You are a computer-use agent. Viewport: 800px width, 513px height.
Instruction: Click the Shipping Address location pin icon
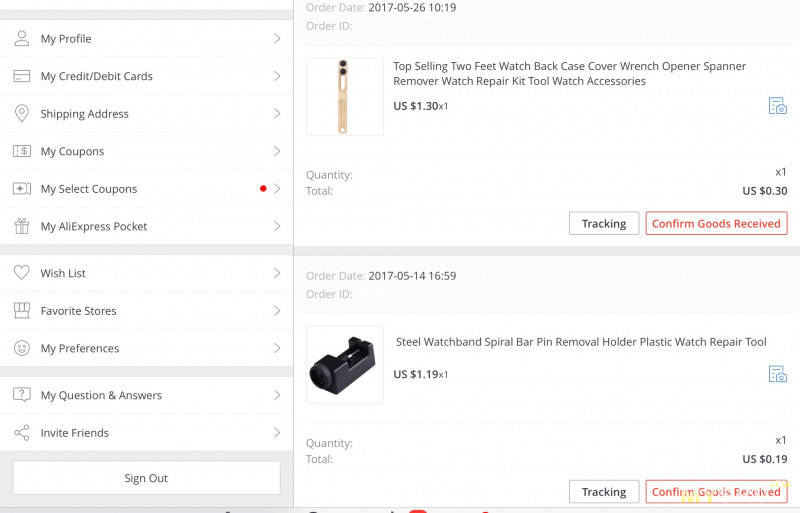21,114
